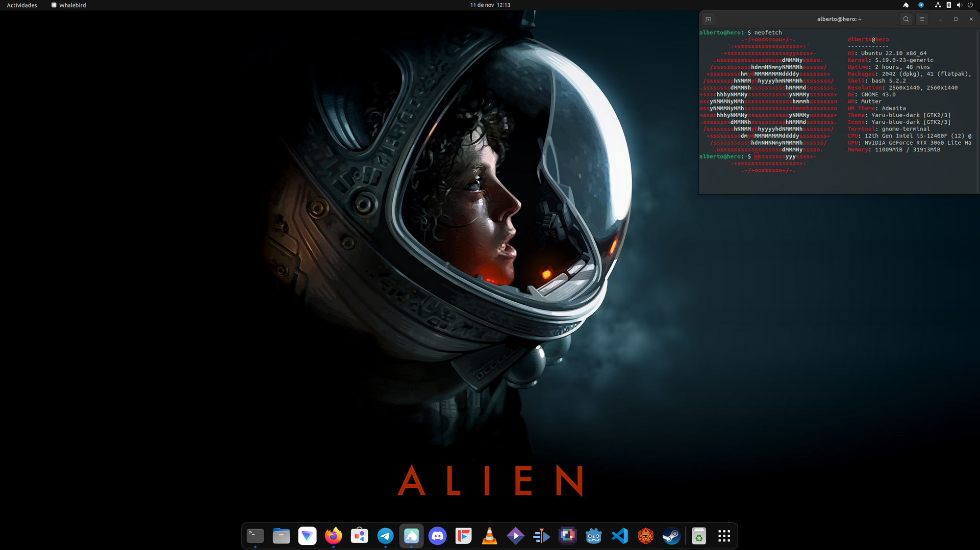The height and width of the screenshot is (550, 980).
Task: Click the 'WM Theme: Adwaita' line
Action: click(x=876, y=108)
